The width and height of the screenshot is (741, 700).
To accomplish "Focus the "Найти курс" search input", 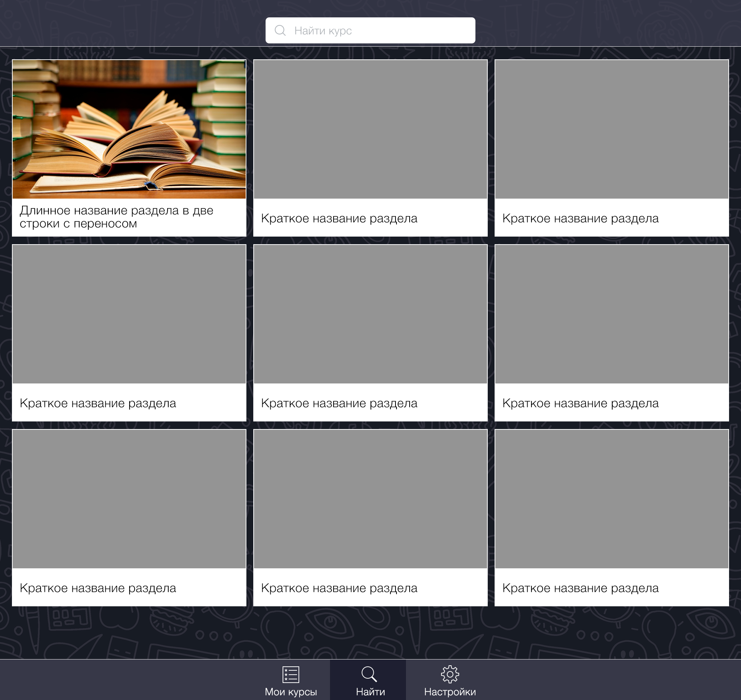I will coord(370,30).
